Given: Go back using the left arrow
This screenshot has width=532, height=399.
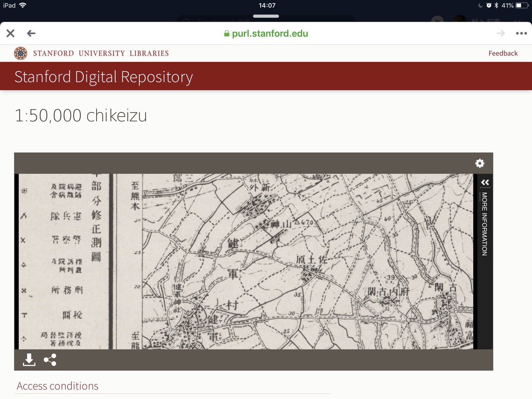Looking at the screenshot, I should coord(31,33).
